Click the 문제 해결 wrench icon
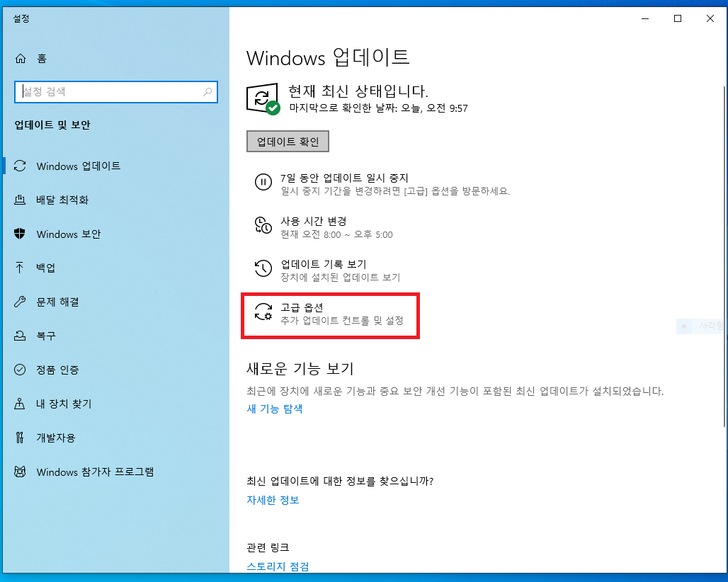The width and height of the screenshot is (728, 582). [20, 302]
